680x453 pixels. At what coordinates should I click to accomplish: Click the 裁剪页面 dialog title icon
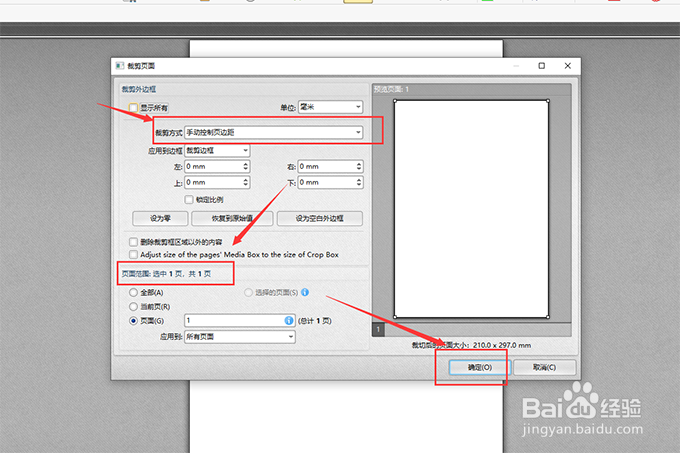(x=120, y=66)
